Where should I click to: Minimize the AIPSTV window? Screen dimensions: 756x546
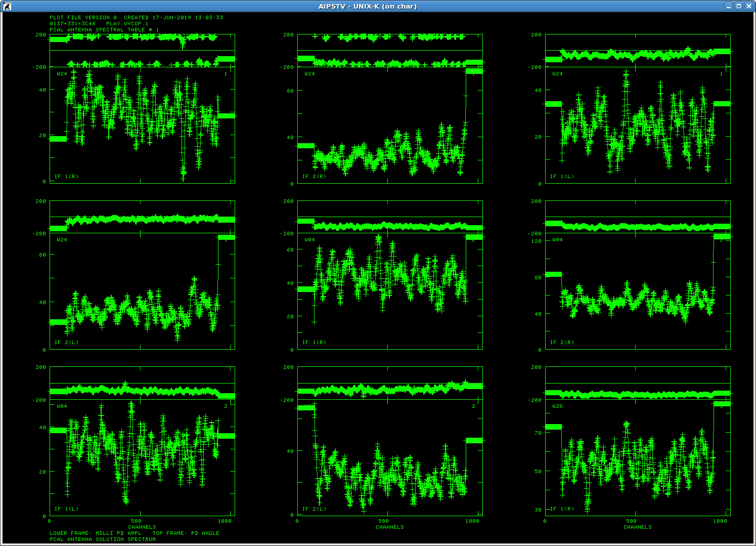click(729, 6)
